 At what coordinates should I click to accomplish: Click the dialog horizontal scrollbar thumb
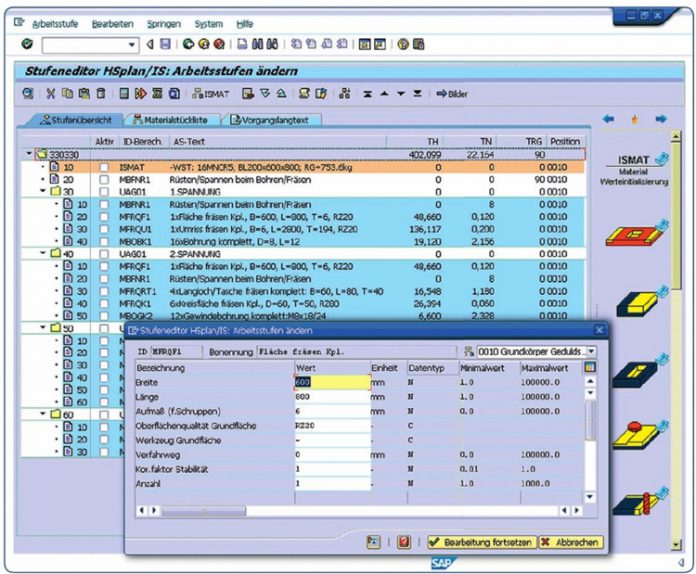pos(204,511)
